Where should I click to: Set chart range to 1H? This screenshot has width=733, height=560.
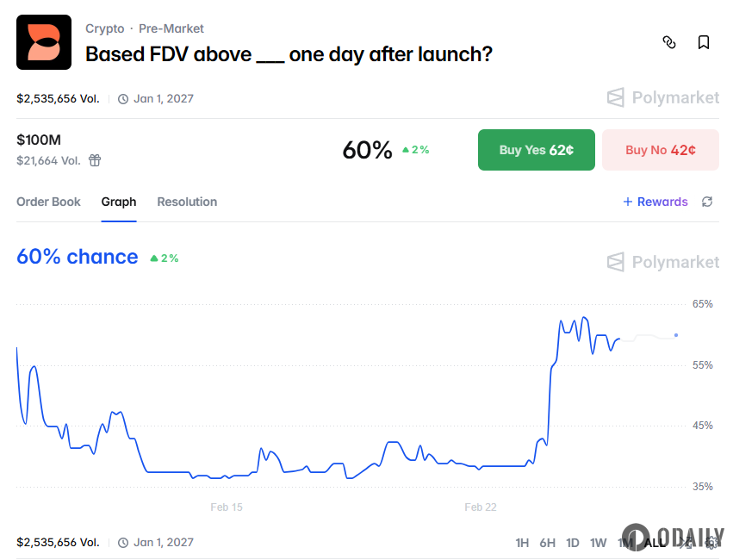pos(522,543)
